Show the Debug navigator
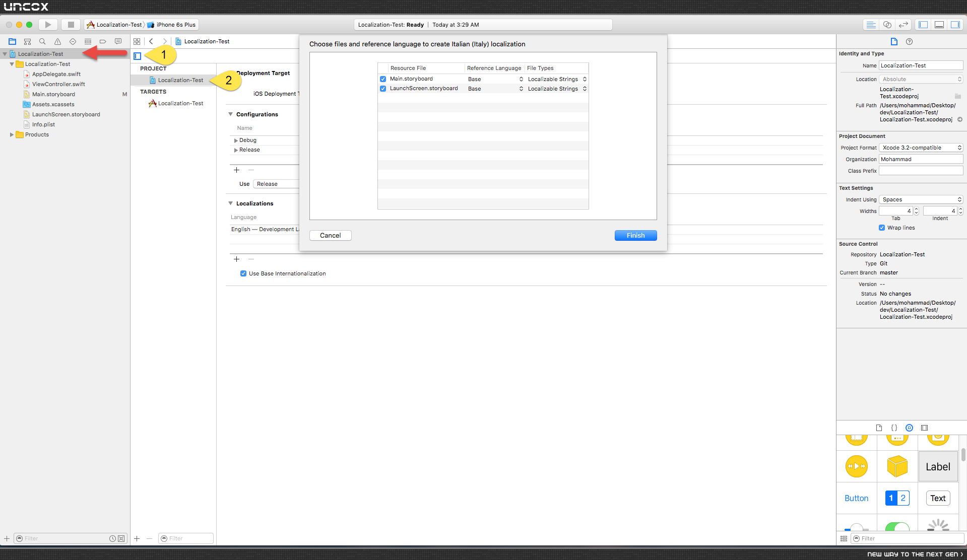Image resolution: width=967 pixels, height=560 pixels. [88, 41]
